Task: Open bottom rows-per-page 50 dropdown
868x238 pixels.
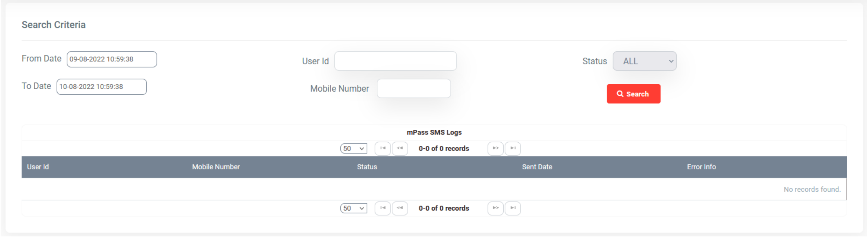Action: coord(353,208)
